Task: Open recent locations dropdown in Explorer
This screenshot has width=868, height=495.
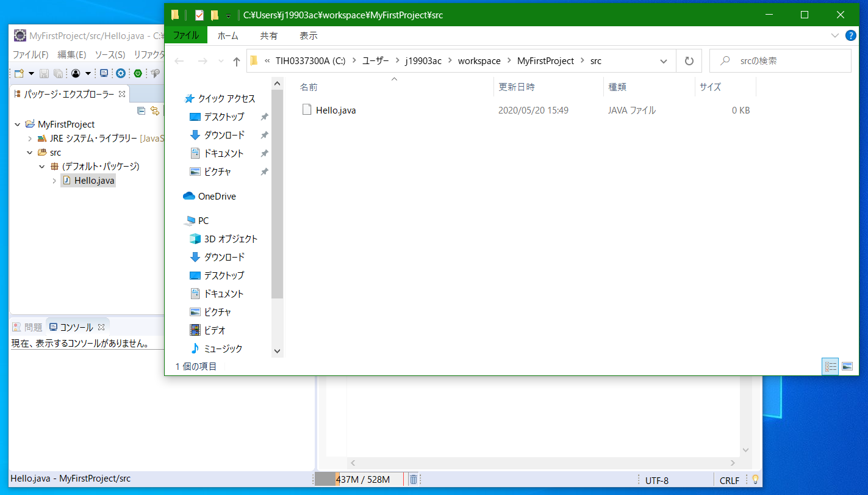Action: point(221,61)
